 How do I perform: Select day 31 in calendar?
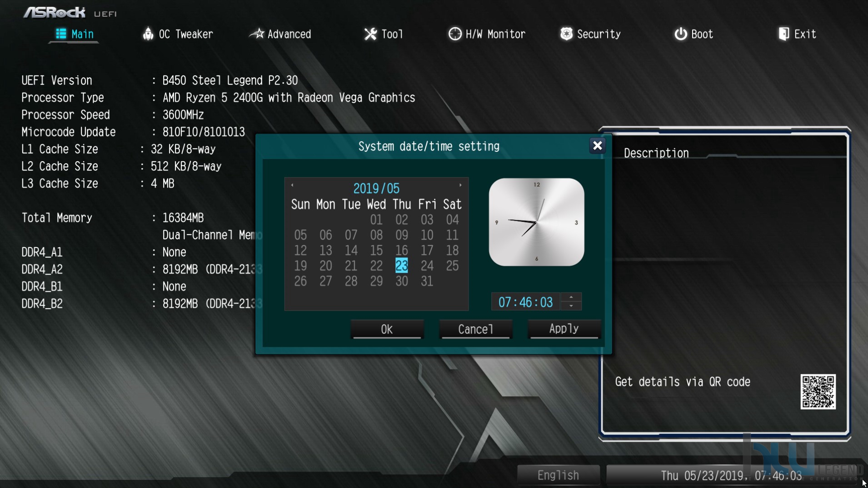click(x=427, y=281)
